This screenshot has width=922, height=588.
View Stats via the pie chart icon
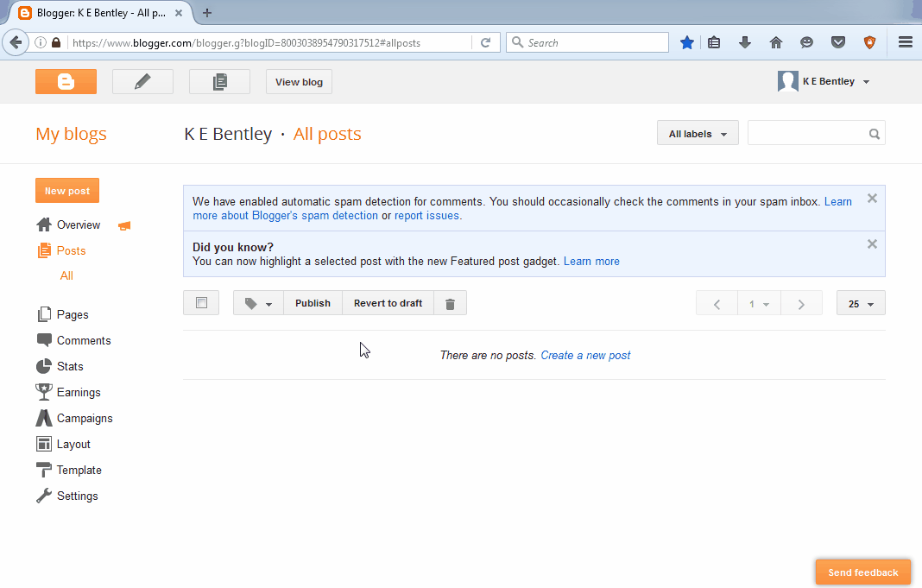[44, 366]
